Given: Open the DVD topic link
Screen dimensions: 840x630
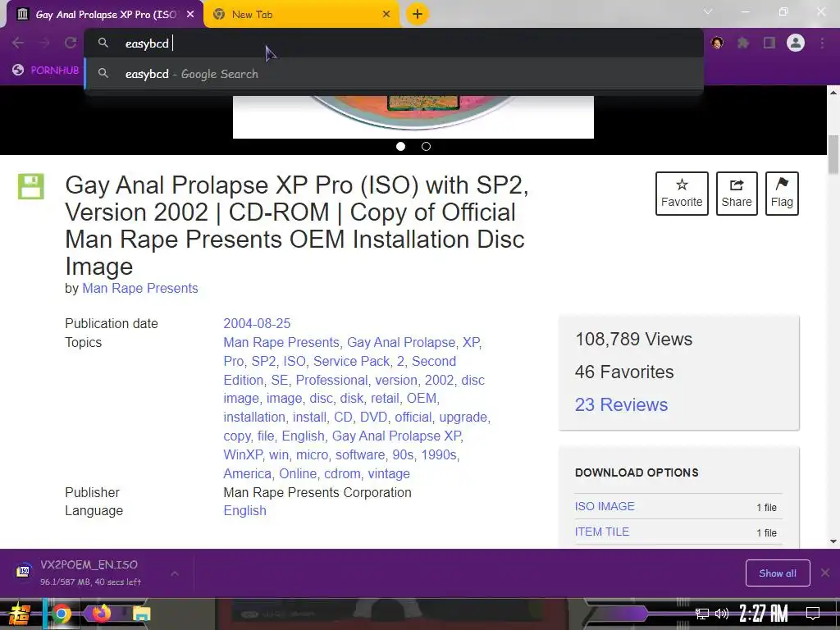Looking at the screenshot, I should [373, 417].
